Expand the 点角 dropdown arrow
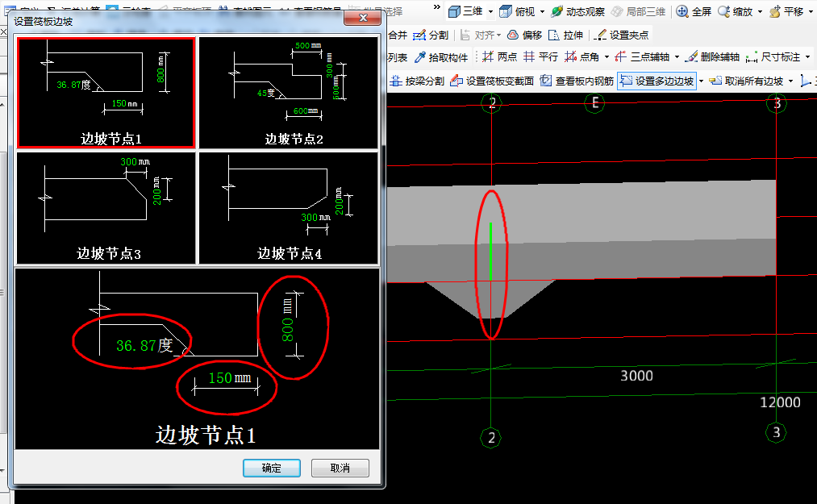Viewport: 817px width, 504px height. 606,56
